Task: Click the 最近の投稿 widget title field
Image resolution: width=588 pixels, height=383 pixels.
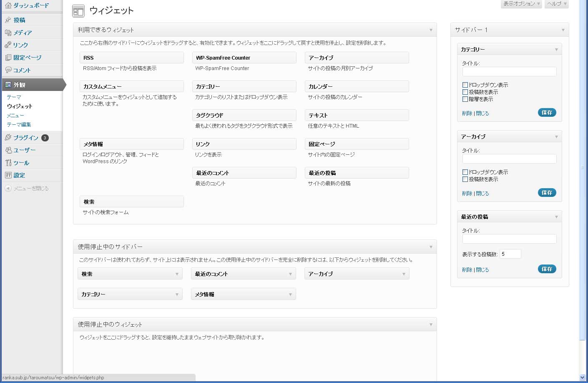Action: pyautogui.click(x=509, y=239)
